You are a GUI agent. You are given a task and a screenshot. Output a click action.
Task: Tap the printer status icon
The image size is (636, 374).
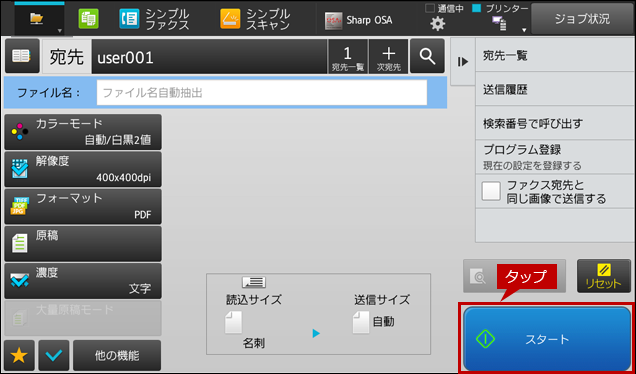click(x=499, y=24)
